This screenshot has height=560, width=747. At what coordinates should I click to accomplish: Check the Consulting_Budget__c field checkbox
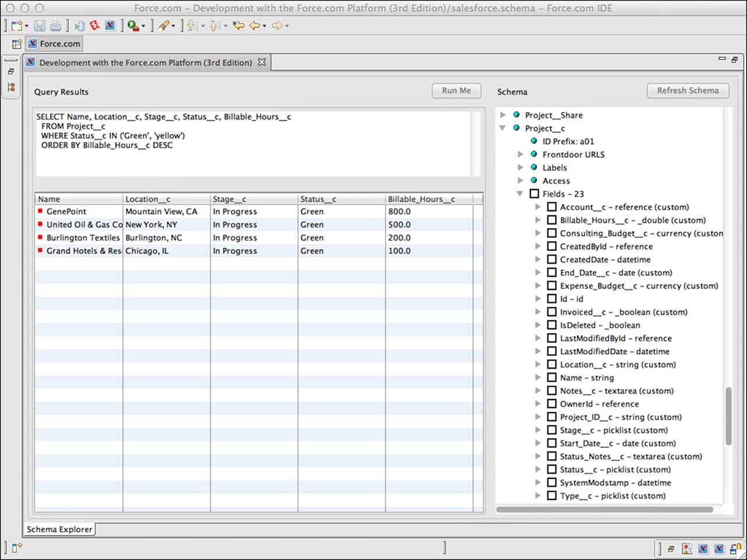tap(551, 233)
